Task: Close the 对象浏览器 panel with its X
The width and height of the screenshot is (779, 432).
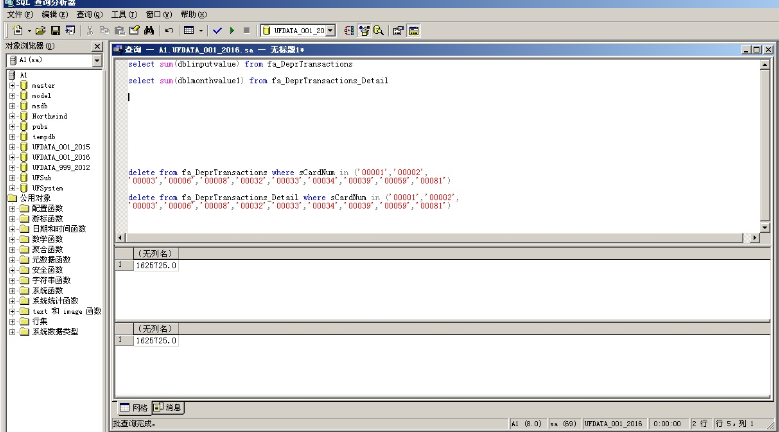Action: pyautogui.click(x=97, y=46)
